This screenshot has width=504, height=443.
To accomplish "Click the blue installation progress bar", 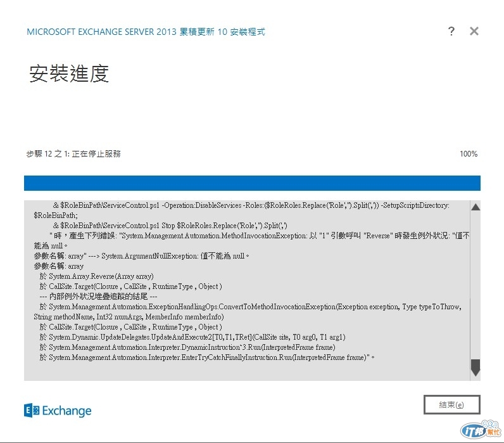I will (252, 183).
